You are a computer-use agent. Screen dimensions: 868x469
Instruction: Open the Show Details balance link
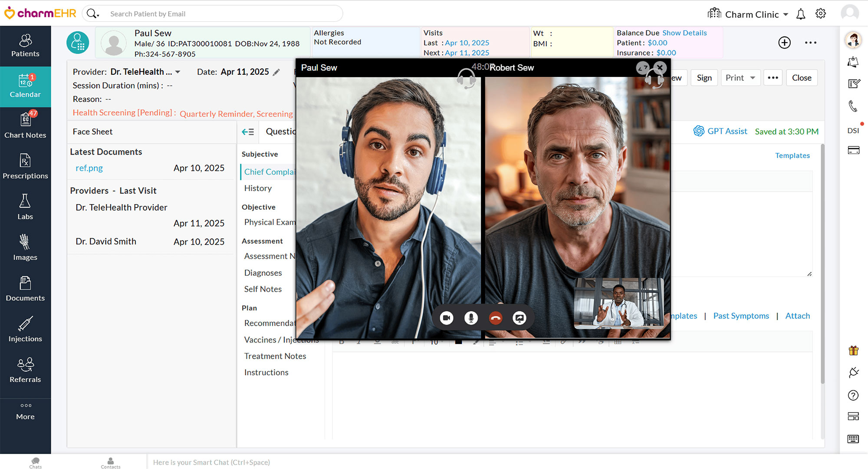click(684, 33)
